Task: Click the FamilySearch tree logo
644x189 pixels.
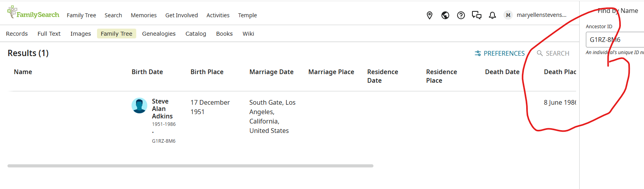Action: click(x=13, y=12)
